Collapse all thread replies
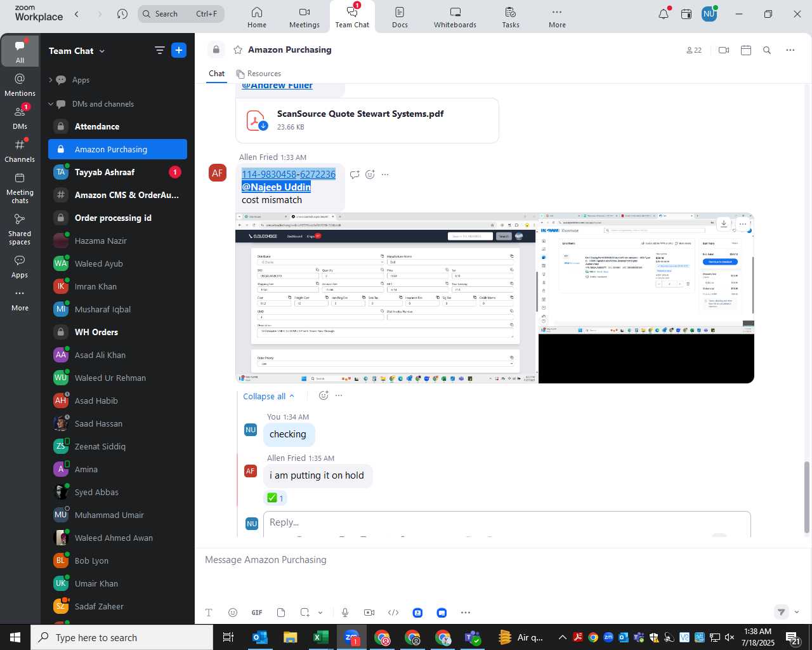812x650 pixels. [x=269, y=396]
